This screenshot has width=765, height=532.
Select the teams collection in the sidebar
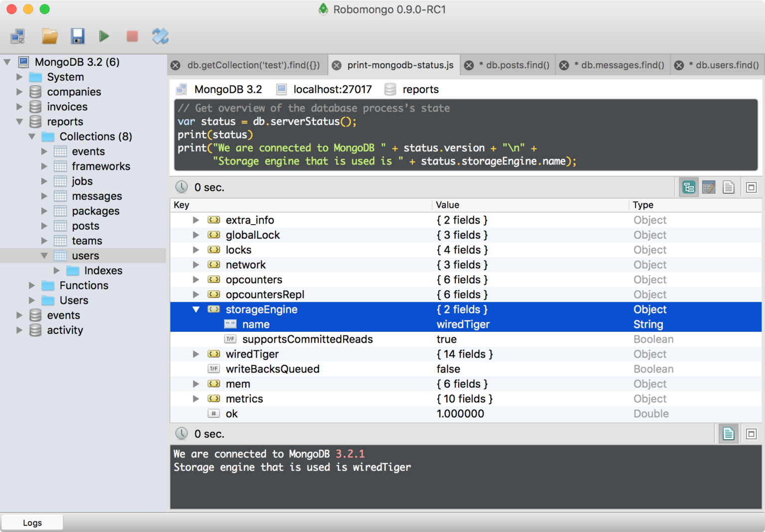87,241
